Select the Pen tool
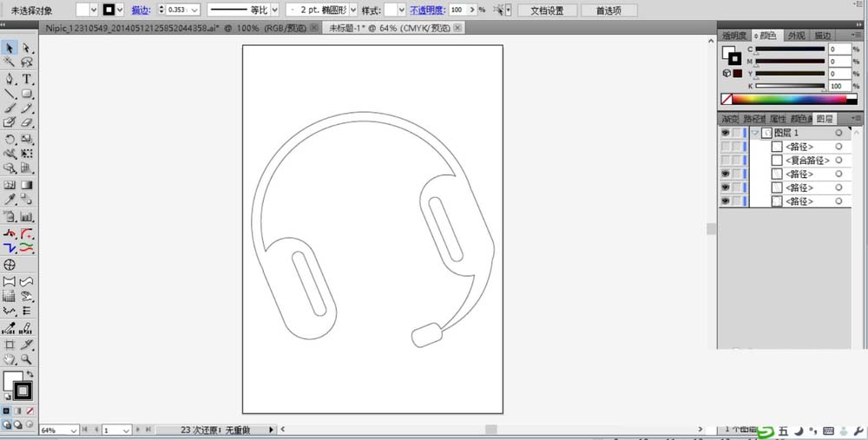 [x=10, y=79]
